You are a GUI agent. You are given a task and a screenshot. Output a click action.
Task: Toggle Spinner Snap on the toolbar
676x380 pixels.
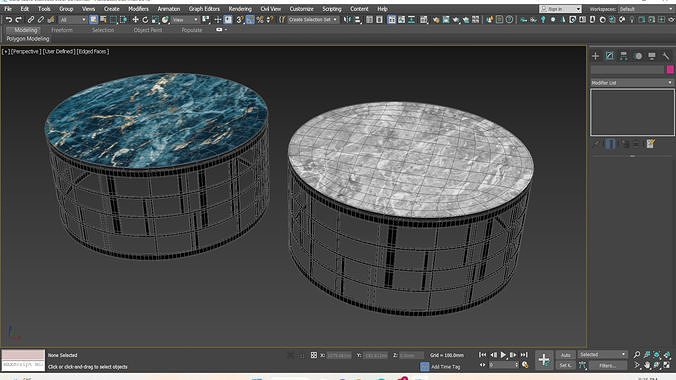[x=270, y=20]
